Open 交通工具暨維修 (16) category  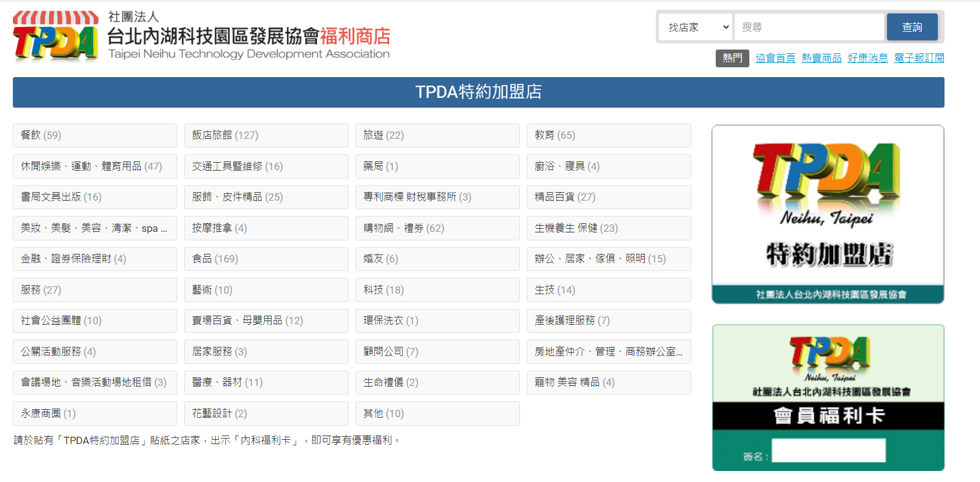coord(266,166)
